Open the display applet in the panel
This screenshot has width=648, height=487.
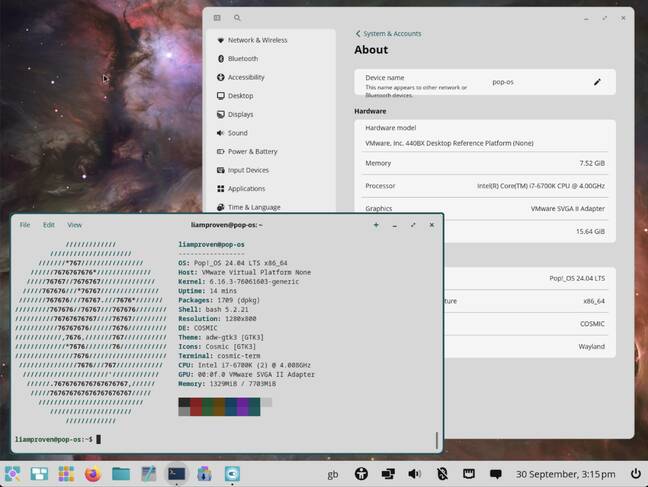(x=388, y=474)
